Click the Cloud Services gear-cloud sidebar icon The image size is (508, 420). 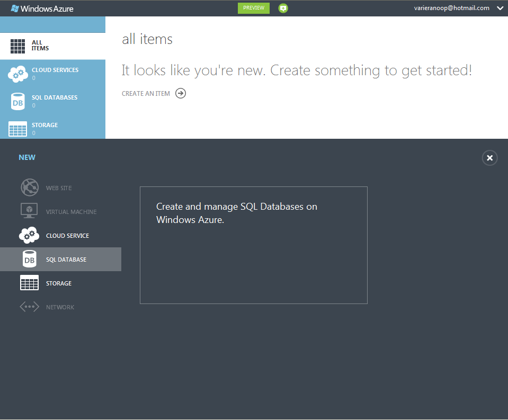pyautogui.click(x=18, y=74)
